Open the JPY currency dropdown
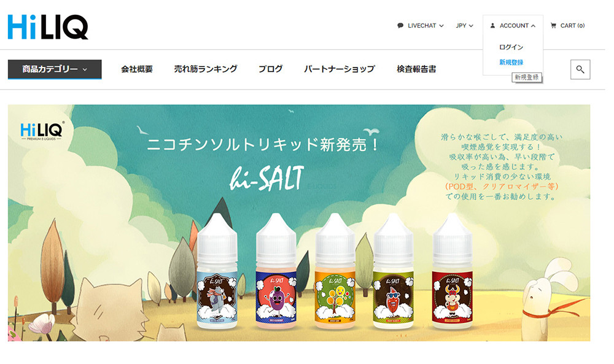This screenshot has width=614, height=364. (464, 25)
